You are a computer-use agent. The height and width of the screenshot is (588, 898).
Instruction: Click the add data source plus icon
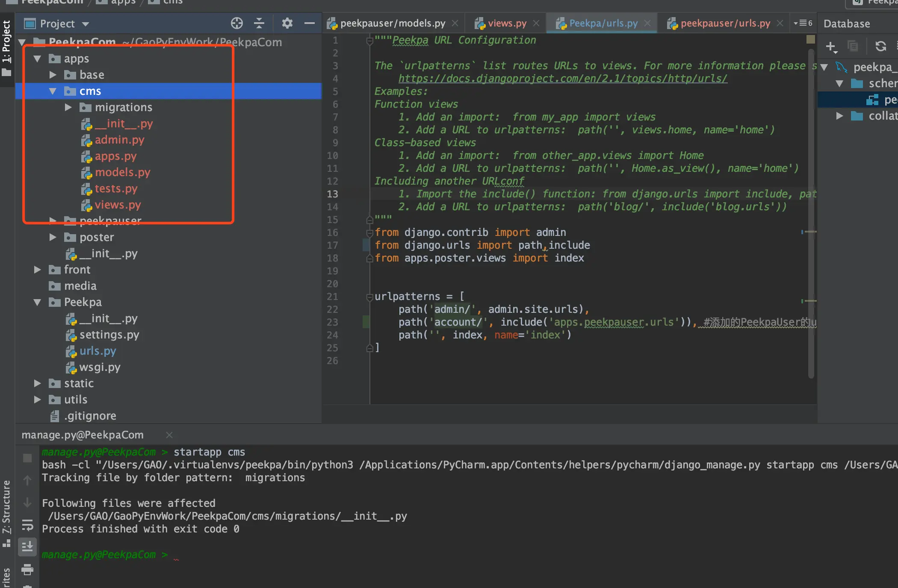point(830,46)
